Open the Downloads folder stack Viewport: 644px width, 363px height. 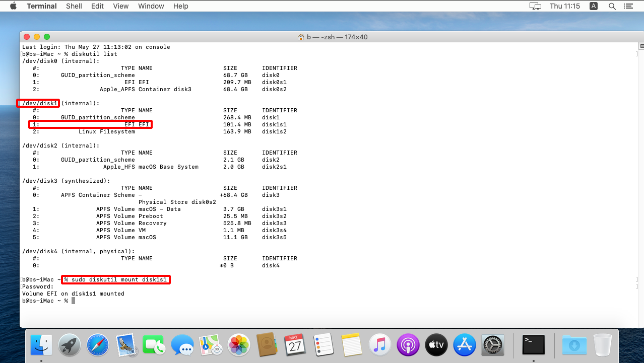[x=574, y=345]
